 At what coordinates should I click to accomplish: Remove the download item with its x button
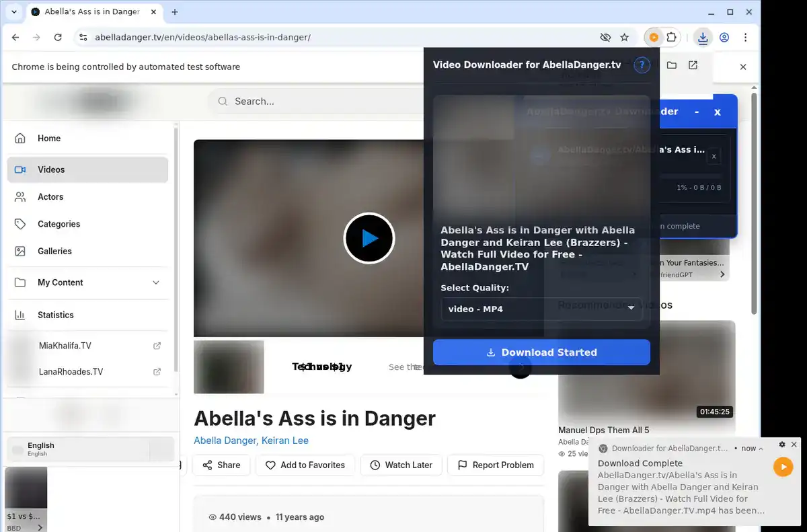pos(714,156)
